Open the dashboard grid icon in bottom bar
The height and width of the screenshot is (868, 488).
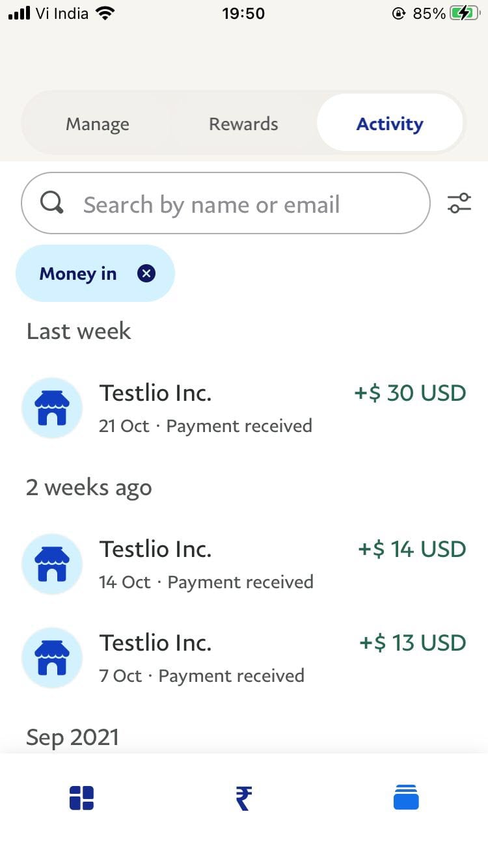[81, 798]
